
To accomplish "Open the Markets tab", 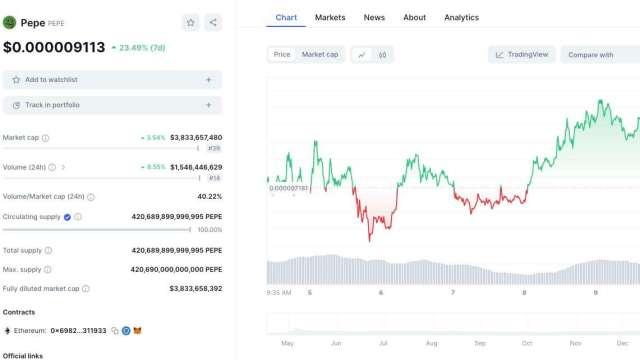I will [x=330, y=18].
